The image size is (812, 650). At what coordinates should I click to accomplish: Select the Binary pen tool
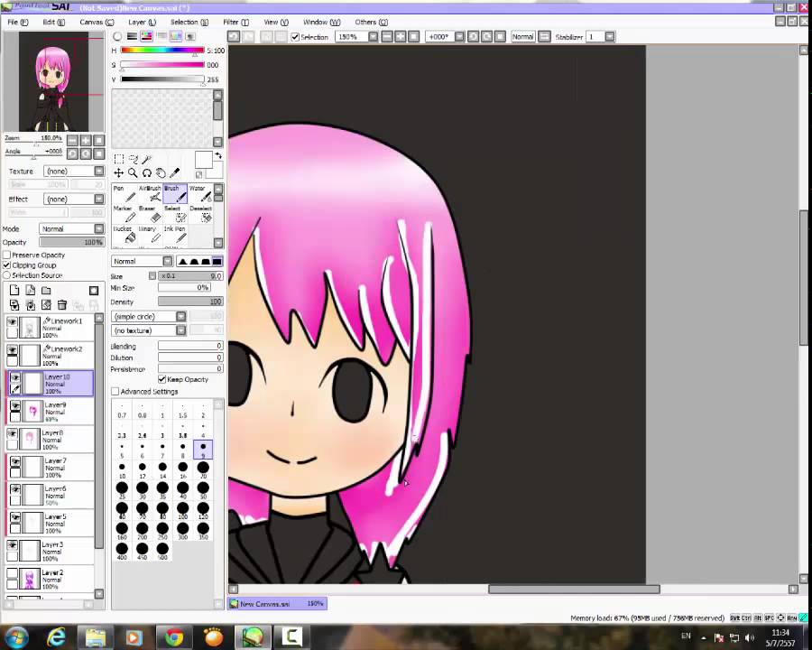(x=150, y=235)
